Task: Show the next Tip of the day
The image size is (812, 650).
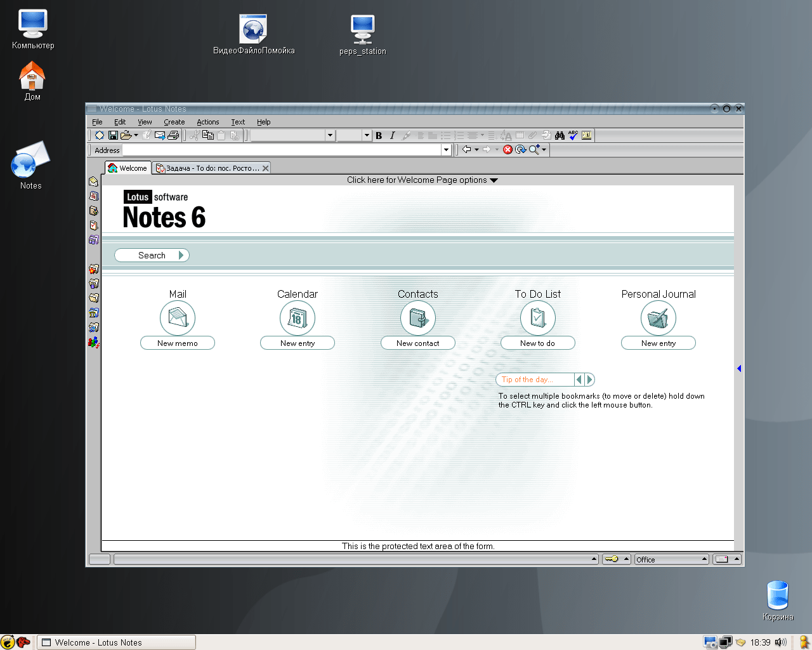Action: pyautogui.click(x=590, y=380)
